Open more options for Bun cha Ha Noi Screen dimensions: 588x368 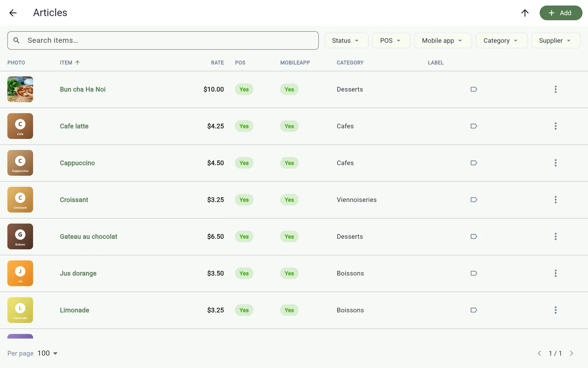[x=555, y=89]
